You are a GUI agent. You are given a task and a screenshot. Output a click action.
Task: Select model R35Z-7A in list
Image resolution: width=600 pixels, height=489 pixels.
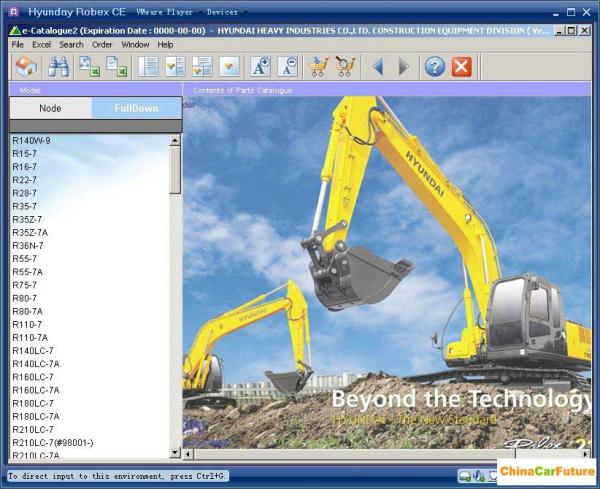click(30, 232)
